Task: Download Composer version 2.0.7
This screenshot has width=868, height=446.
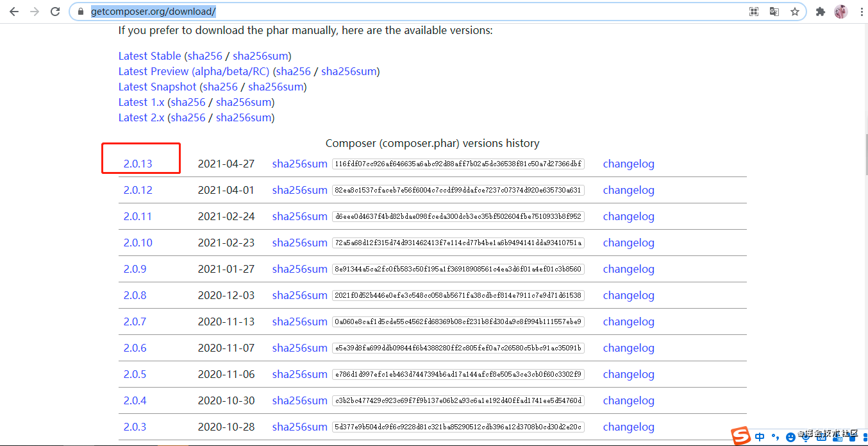Action: coord(135,322)
